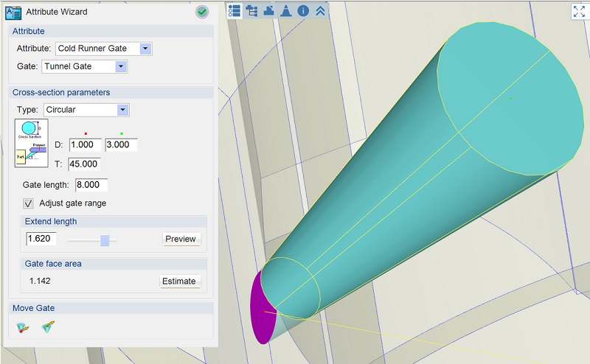The width and height of the screenshot is (590, 364).
Task: Open the information toolbar icon
Action: point(303,11)
